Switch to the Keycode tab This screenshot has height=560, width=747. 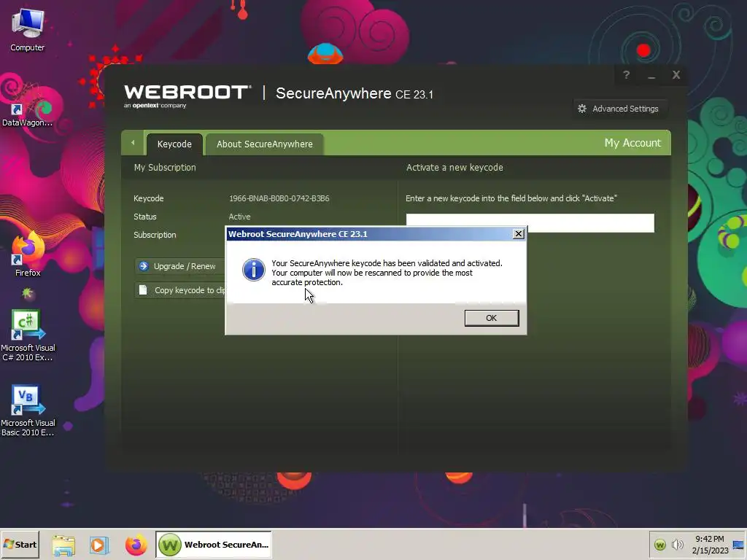point(174,144)
